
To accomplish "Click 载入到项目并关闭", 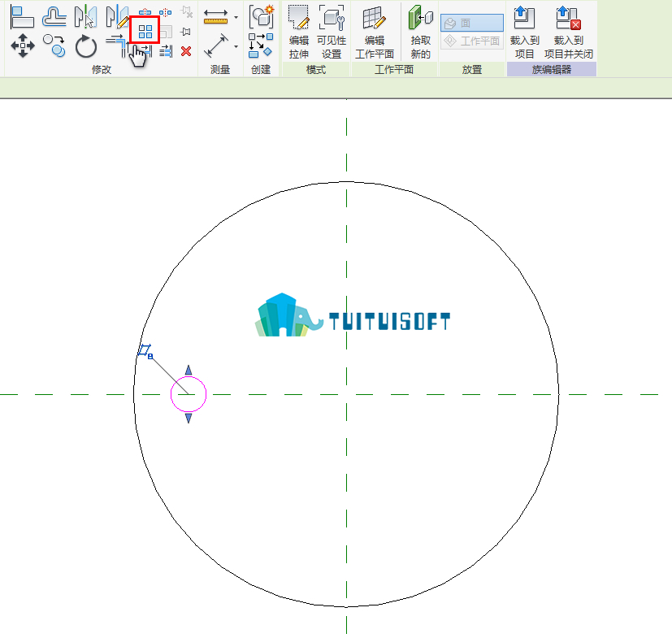I will click(569, 33).
